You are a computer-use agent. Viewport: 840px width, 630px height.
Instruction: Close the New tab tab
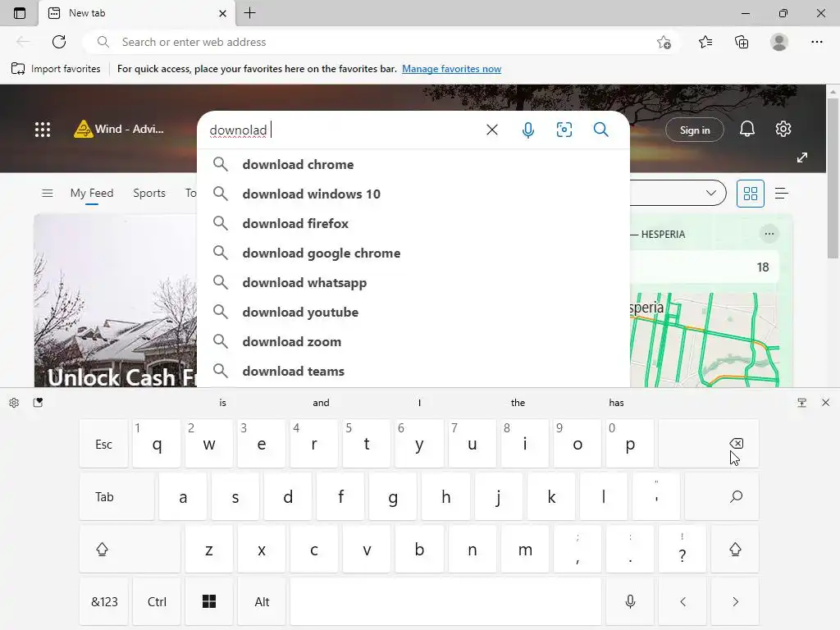(223, 13)
